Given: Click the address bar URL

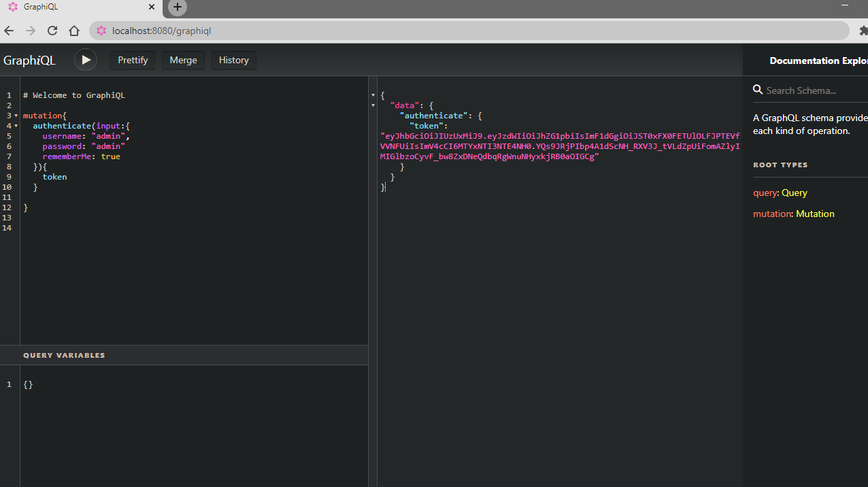Looking at the screenshot, I should click(x=162, y=31).
